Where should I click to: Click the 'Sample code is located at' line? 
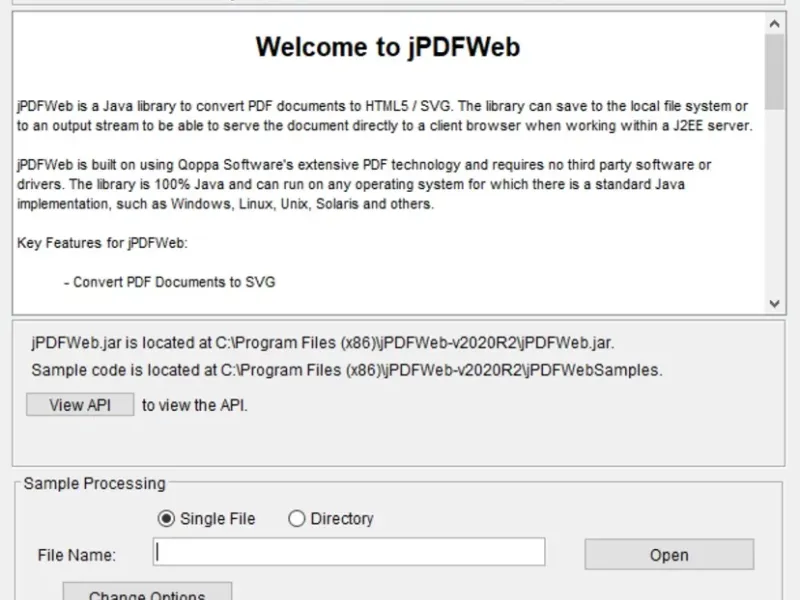(x=347, y=370)
